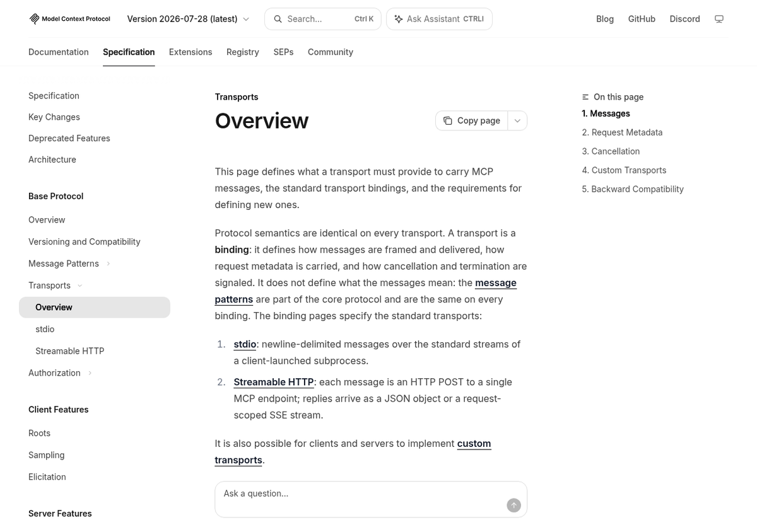Screen dimensions: 757x532
Task: Click the Client Features sidebar heading
Action: pyautogui.click(x=59, y=410)
